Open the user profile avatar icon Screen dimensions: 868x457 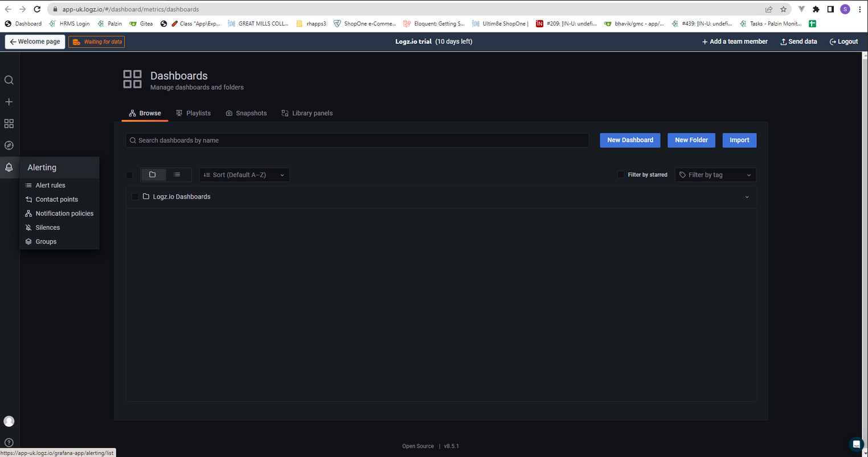point(9,421)
